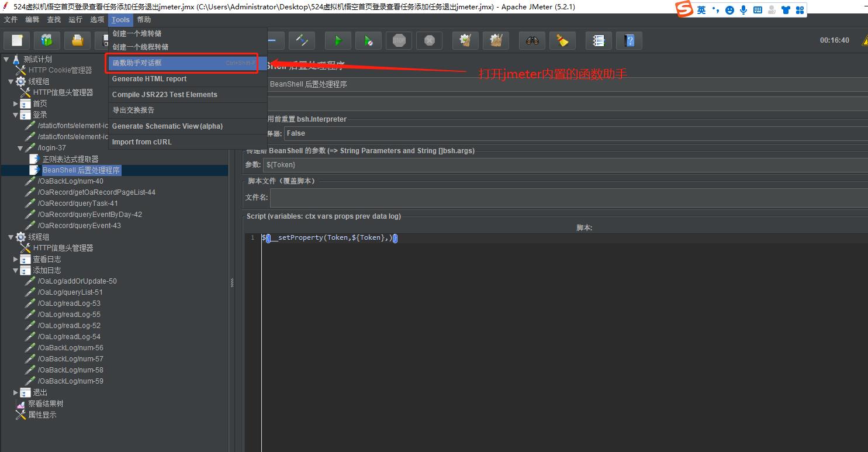
Task: Collapse the second 线程组 node arrow
Action: 11,237
